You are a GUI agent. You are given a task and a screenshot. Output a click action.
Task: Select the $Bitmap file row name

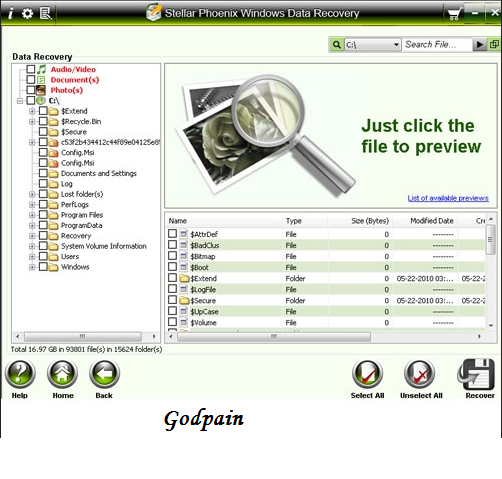[203, 256]
